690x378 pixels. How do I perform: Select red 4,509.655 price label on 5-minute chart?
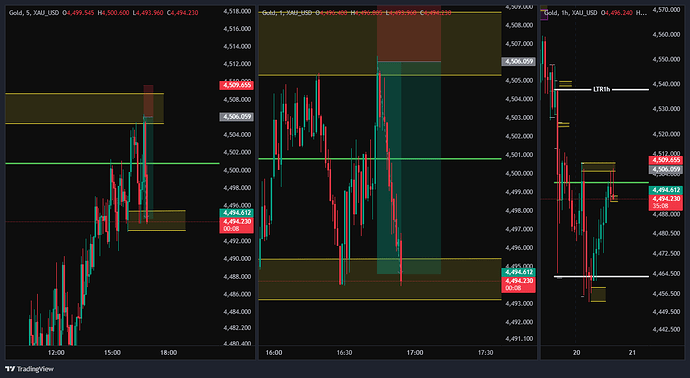tap(237, 85)
